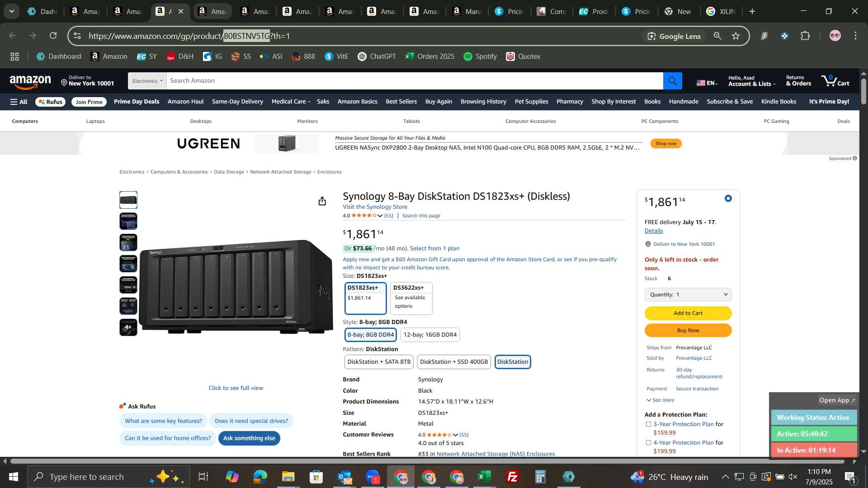The height and width of the screenshot is (488, 868).
Task: Click Ask something else Rufus button
Action: tap(249, 438)
